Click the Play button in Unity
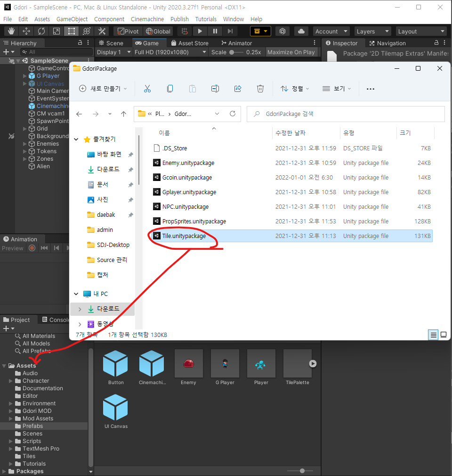 (x=200, y=31)
